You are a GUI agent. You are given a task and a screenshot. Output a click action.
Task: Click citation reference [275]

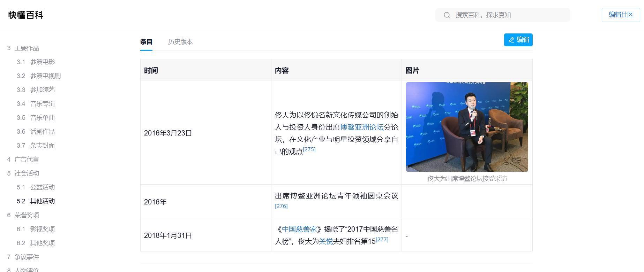[309, 149]
